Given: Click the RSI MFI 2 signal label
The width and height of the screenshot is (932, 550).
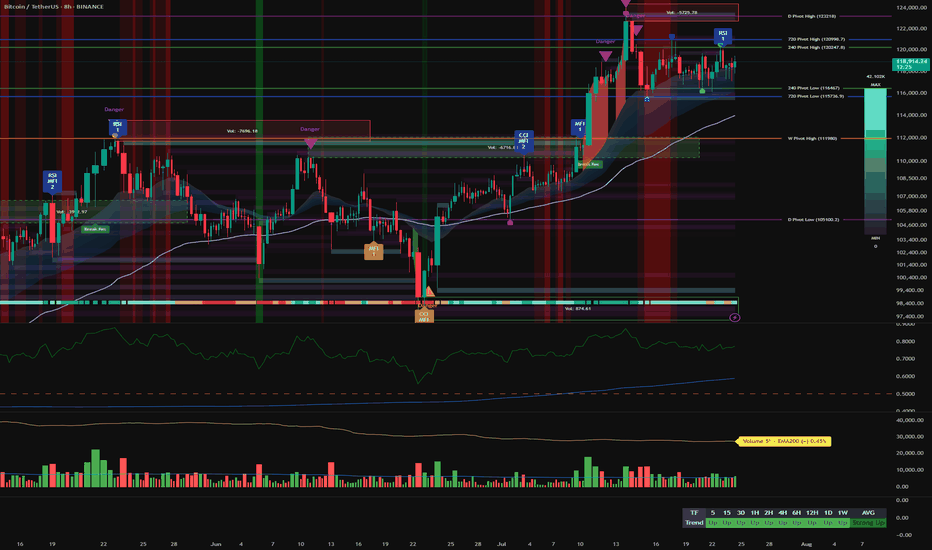Looking at the screenshot, I should point(52,181).
